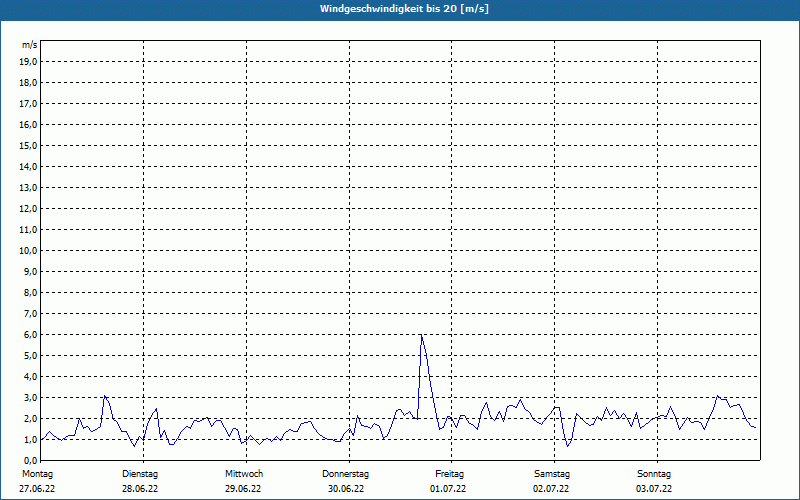Click the 17,0 y-axis label
The width and height of the screenshot is (800, 500).
tap(28, 104)
